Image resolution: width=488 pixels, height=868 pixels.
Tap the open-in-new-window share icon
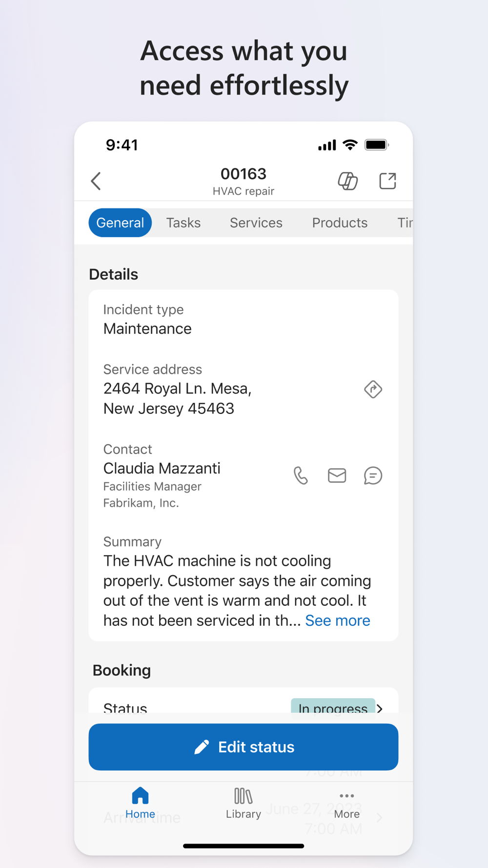(388, 181)
